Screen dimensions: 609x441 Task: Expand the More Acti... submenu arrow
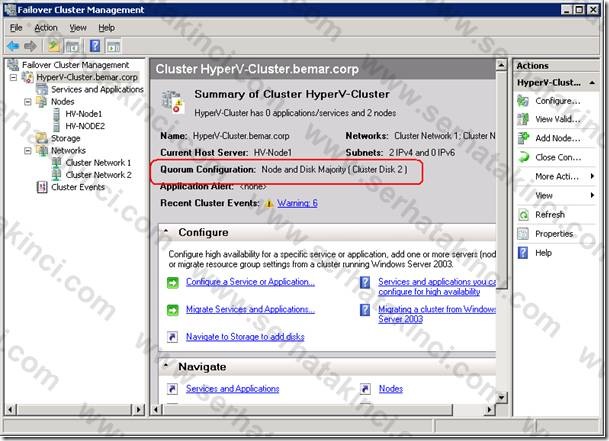[x=592, y=176]
